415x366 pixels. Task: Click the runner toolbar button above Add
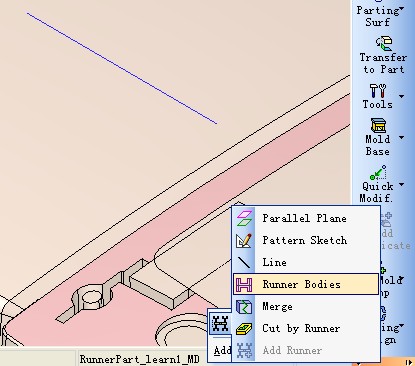(220, 323)
